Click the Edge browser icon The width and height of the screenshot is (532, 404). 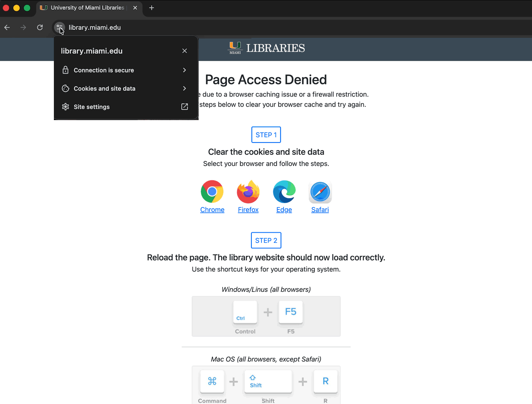tap(284, 192)
